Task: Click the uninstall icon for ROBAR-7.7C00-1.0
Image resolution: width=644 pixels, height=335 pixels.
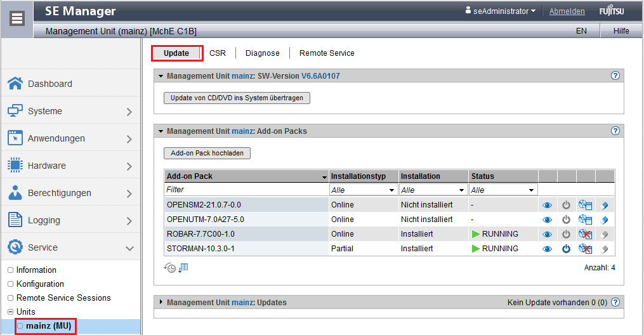Action: coord(585,234)
